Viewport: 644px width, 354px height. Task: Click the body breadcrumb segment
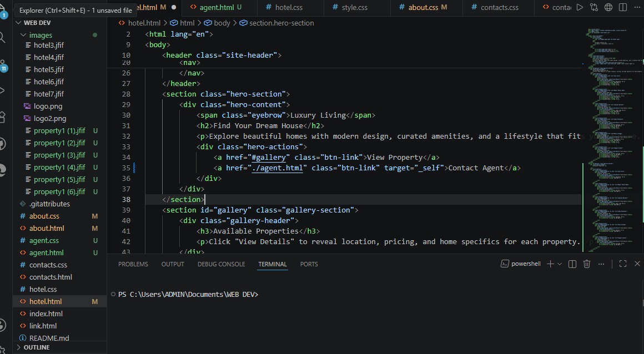(x=217, y=23)
